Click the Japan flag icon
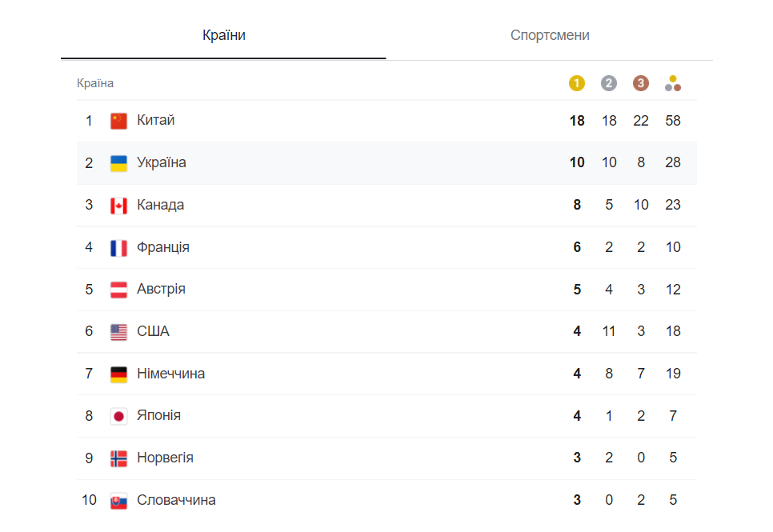 point(118,416)
